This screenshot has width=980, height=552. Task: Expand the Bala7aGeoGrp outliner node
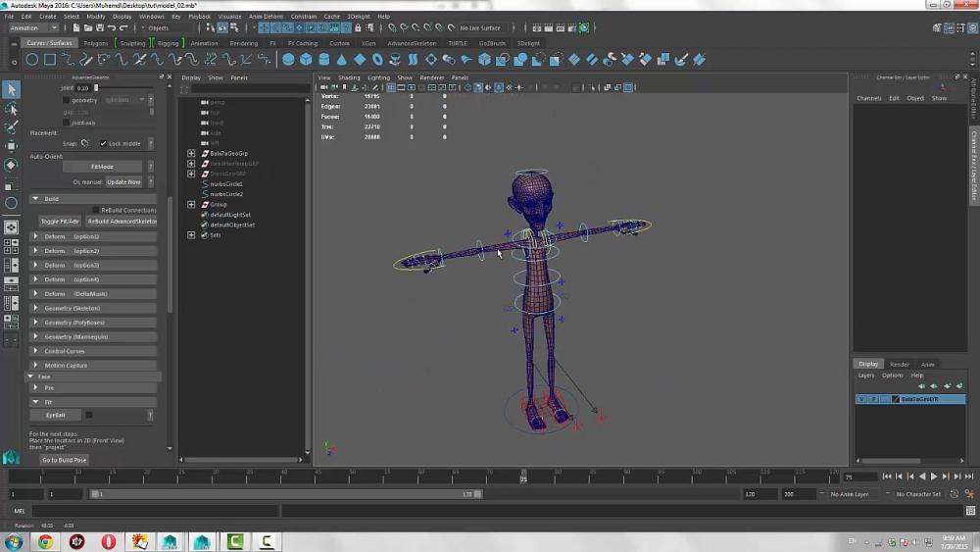click(x=191, y=154)
